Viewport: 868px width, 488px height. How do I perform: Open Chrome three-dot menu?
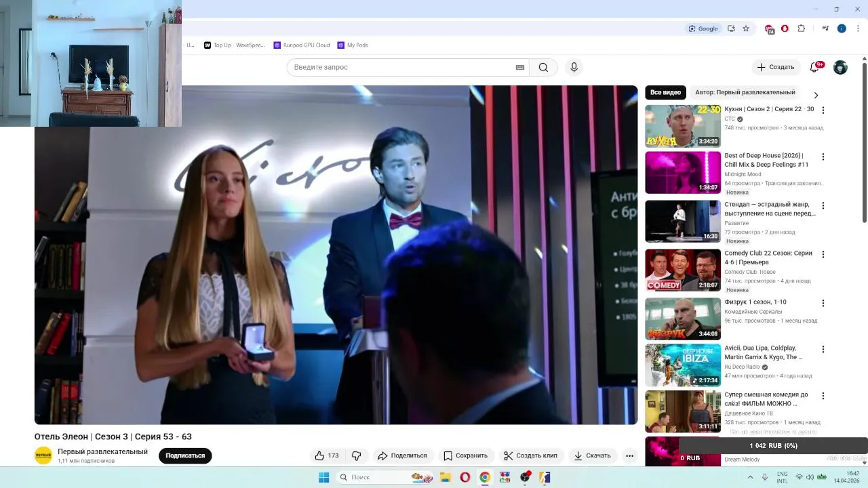click(858, 28)
